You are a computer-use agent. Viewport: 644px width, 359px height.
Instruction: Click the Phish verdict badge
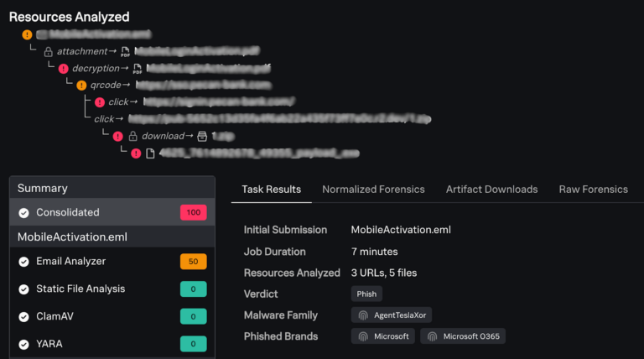coord(366,294)
